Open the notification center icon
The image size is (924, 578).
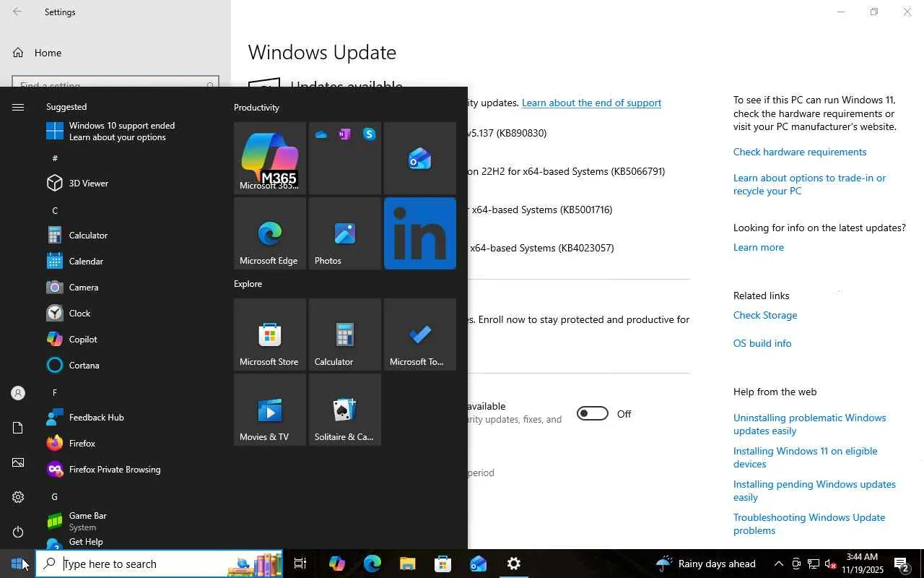pyautogui.click(x=902, y=564)
